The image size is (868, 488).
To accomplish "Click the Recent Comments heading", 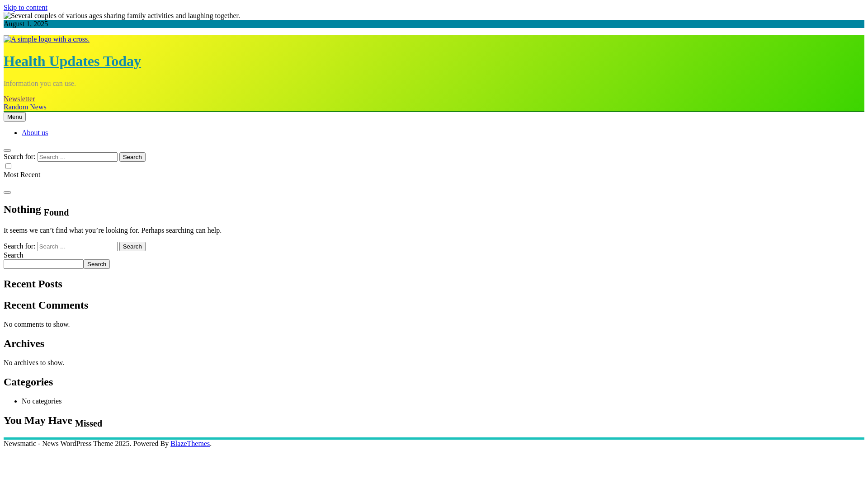I will click(x=46, y=305).
